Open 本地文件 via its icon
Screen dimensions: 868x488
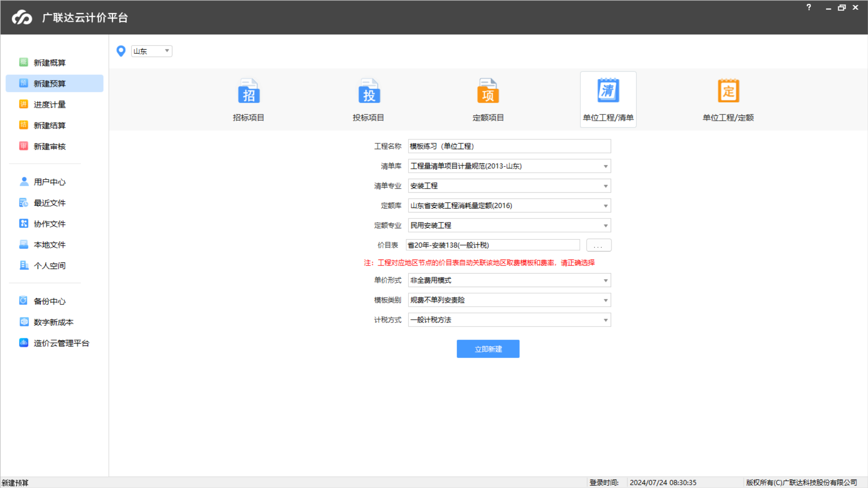24,245
